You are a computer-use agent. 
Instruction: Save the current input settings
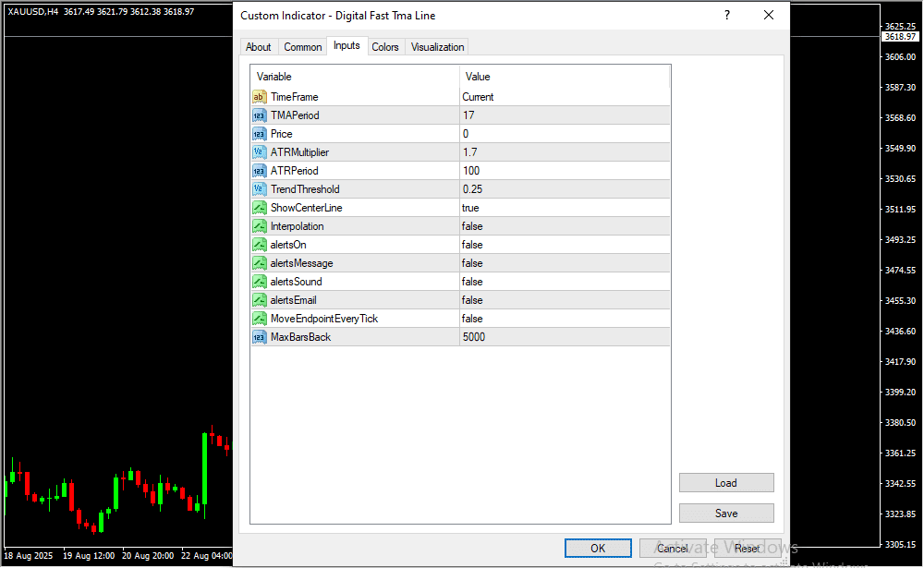click(726, 514)
